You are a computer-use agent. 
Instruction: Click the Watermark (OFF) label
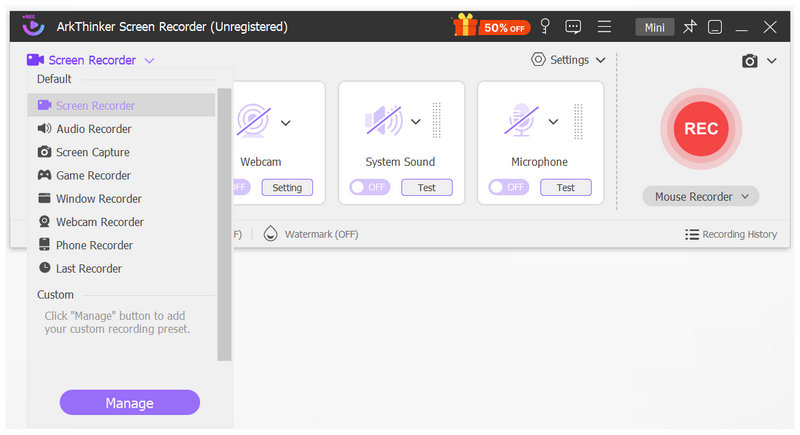[x=321, y=234]
